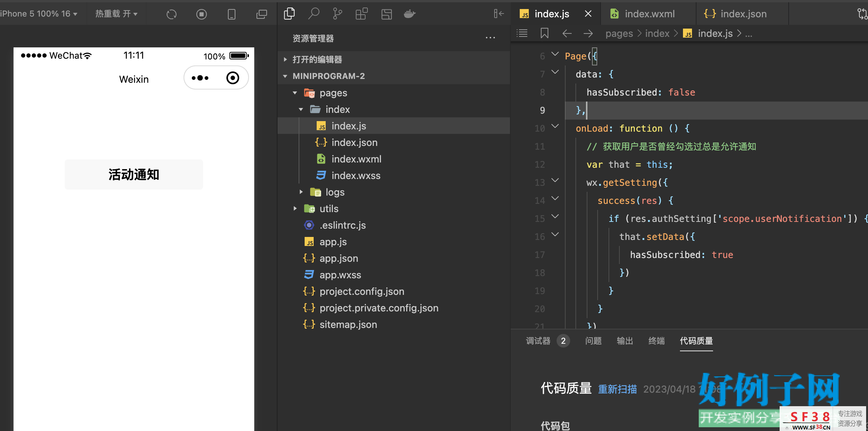Open the Explorer files icon

point(289,14)
